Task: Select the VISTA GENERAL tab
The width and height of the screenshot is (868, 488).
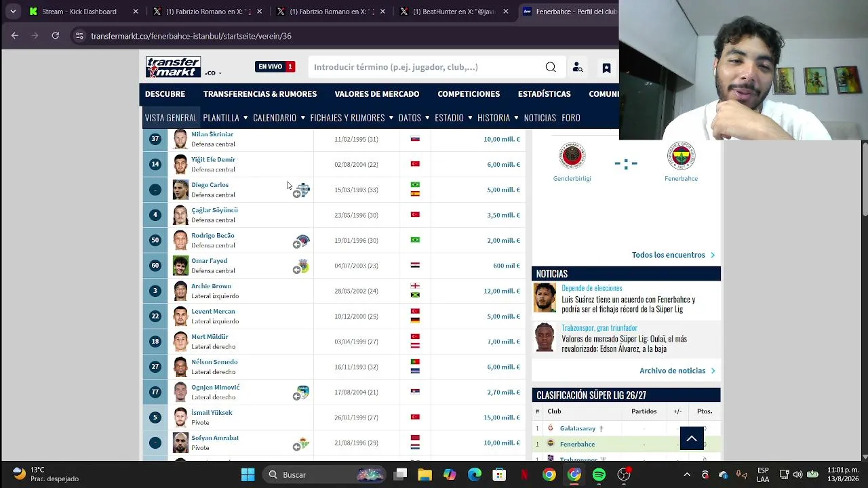Action: (x=171, y=118)
